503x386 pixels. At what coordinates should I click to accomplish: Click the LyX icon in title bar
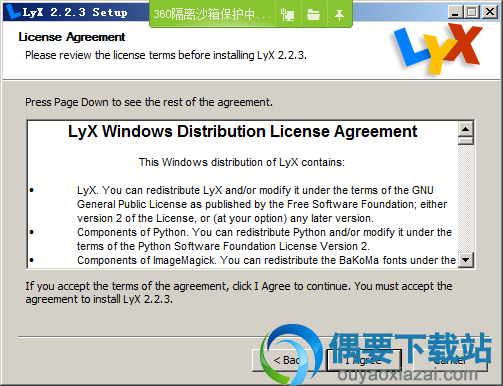(13, 12)
